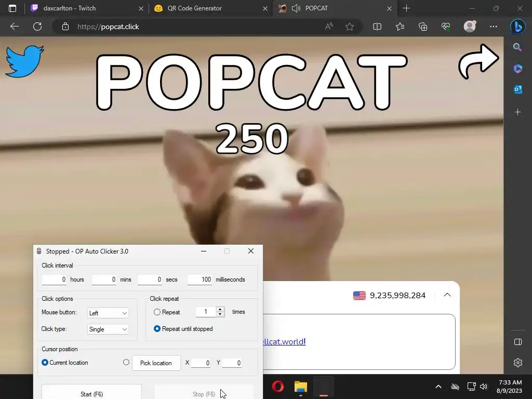Select the Pick location radio button
The height and width of the screenshot is (399, 532).
point(126,362)
